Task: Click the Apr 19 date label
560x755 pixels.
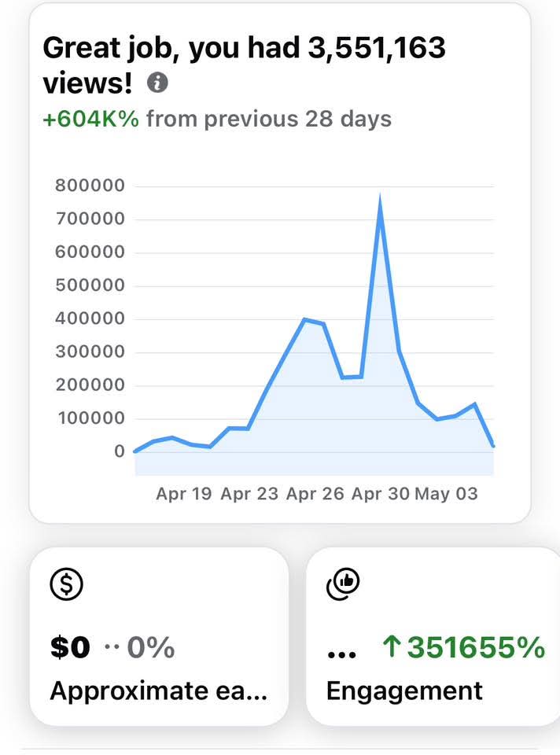Action: click(x=183, y=495)
